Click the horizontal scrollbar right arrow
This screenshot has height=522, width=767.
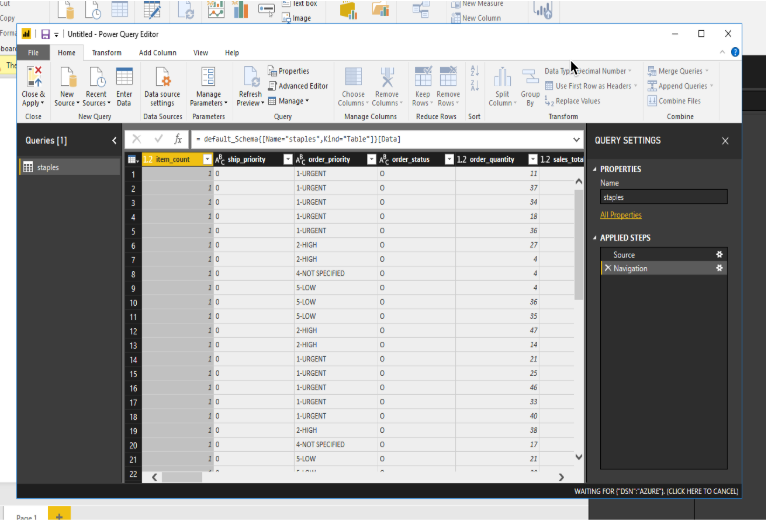(561, 477)
